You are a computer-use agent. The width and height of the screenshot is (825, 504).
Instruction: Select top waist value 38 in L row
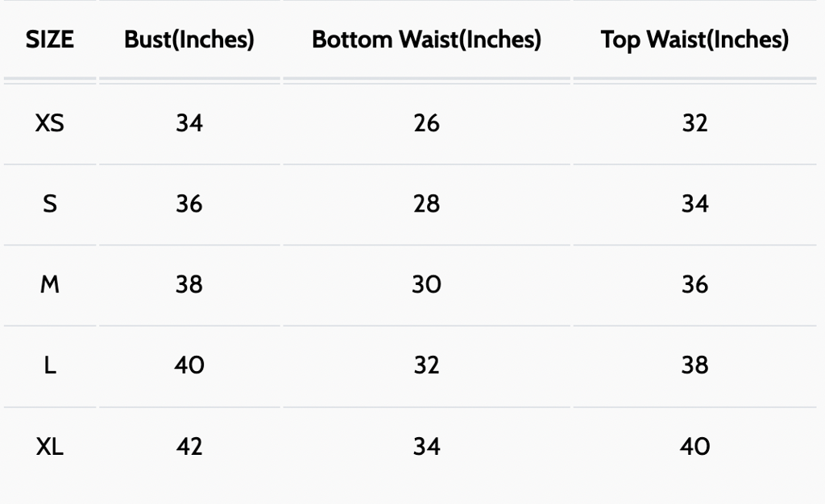(694, 366)
